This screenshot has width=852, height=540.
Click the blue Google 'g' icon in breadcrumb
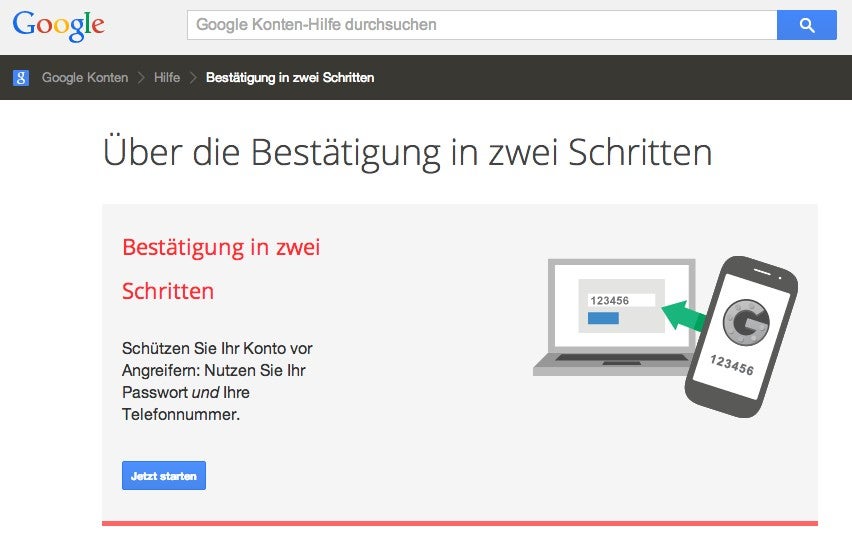click(x=21, y=78)
